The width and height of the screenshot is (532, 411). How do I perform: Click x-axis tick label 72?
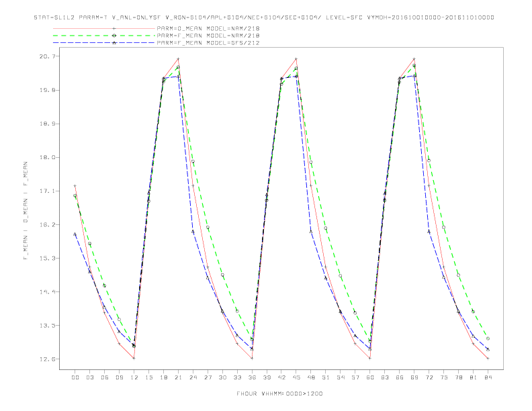429,377
